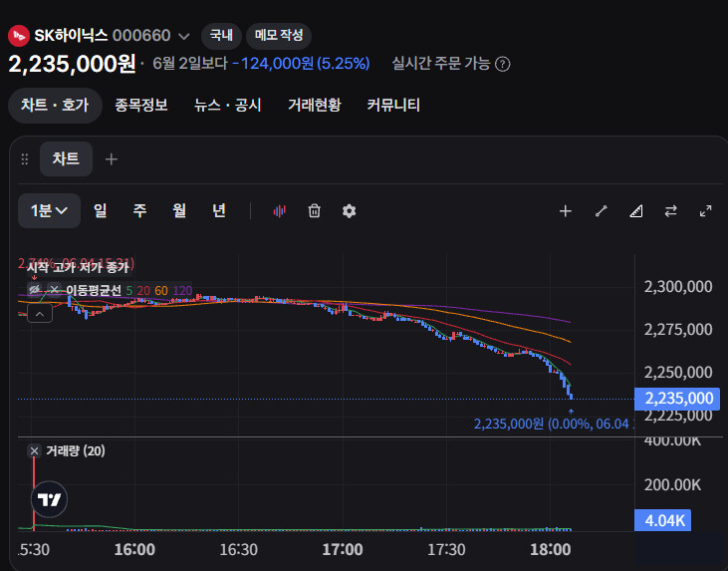This screenshot has width=728, height=571.
Task: Remove the moving average indicator
Action: tap(54, 290)
